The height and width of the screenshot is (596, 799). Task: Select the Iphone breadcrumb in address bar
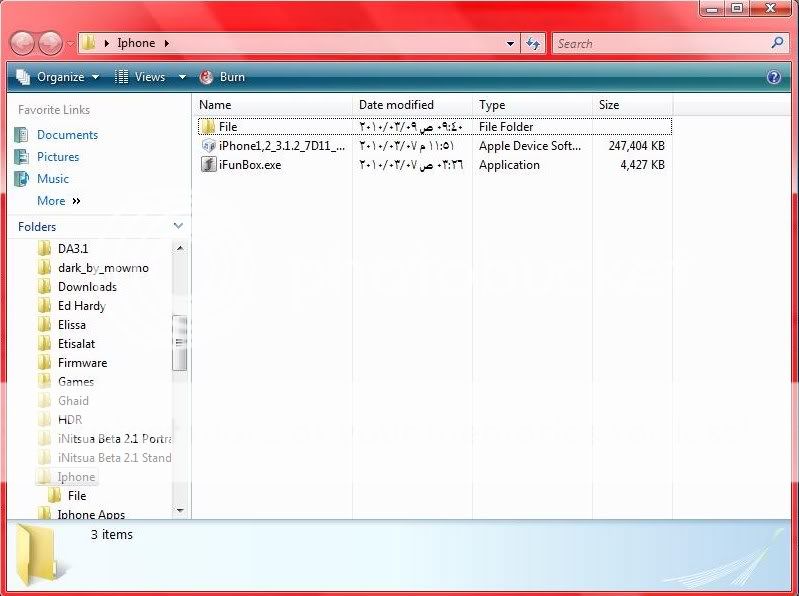136,43
